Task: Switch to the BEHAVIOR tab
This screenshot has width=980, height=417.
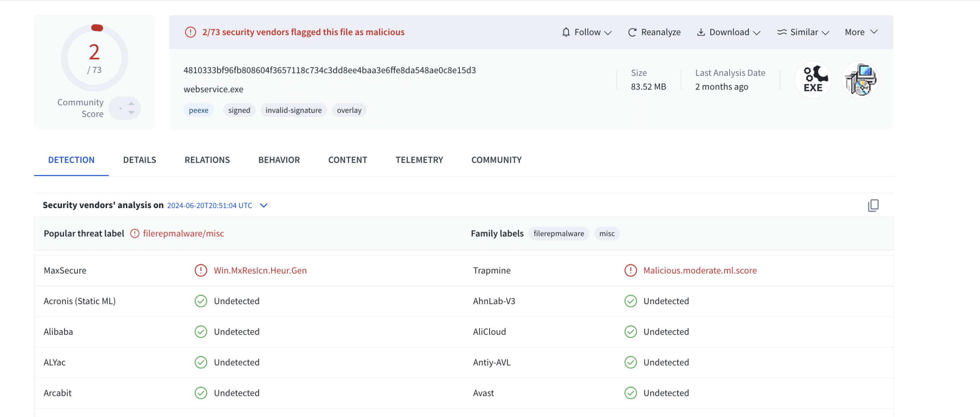Action: (x=279, y=160)
